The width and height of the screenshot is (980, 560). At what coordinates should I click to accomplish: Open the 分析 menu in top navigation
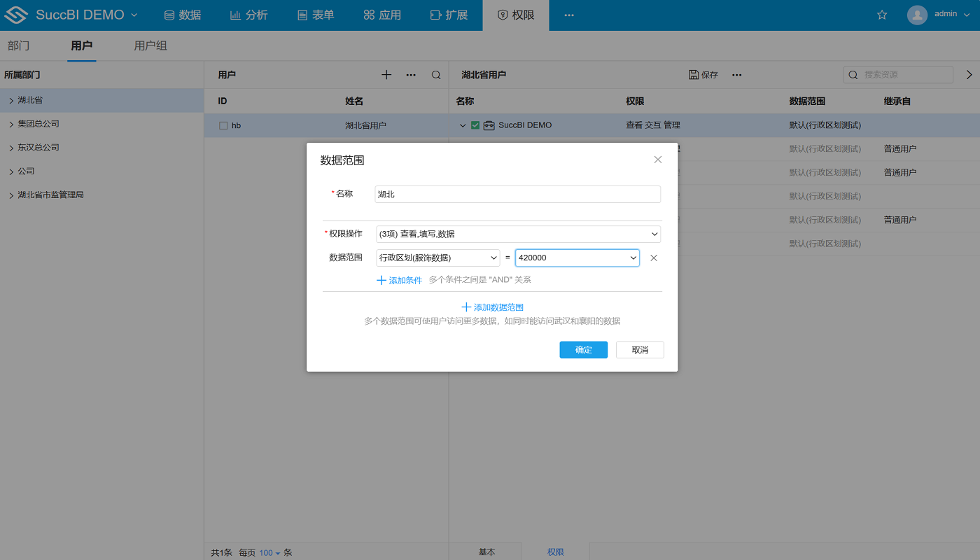248,15
